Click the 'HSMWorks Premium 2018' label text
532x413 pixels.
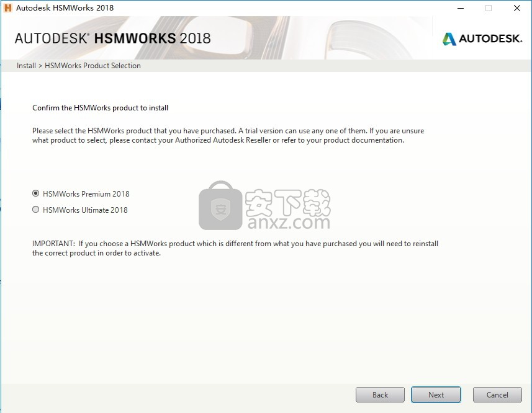tap(86, 194)
